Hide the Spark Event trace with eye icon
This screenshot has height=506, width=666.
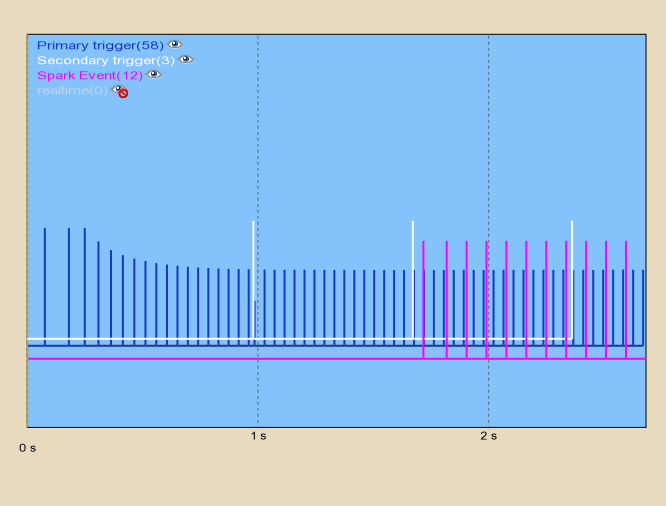153,74
